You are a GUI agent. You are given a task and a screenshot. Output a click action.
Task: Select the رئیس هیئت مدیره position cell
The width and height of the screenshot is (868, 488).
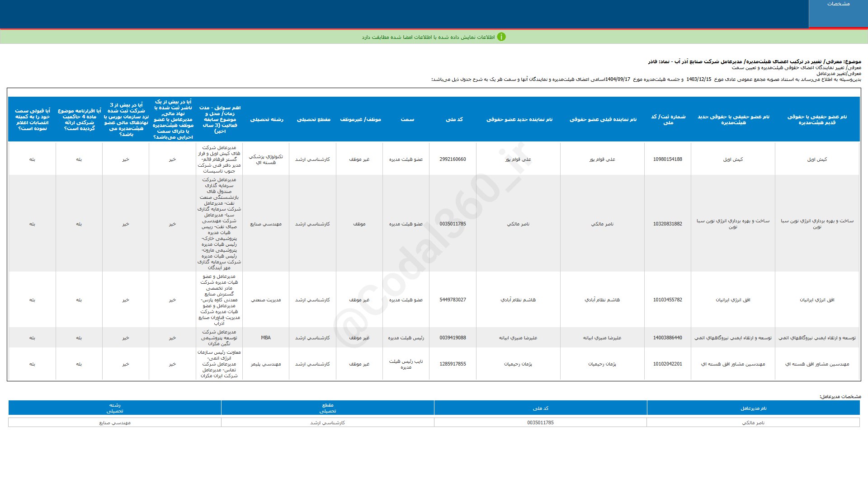pos(406,338)
